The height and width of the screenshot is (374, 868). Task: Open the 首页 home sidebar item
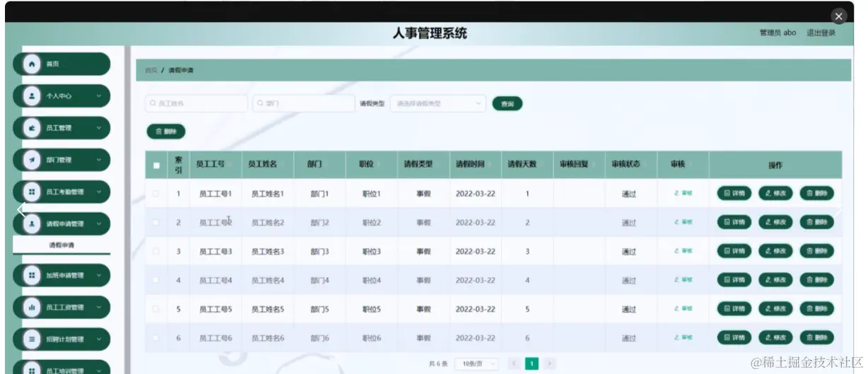click(61, 64)
